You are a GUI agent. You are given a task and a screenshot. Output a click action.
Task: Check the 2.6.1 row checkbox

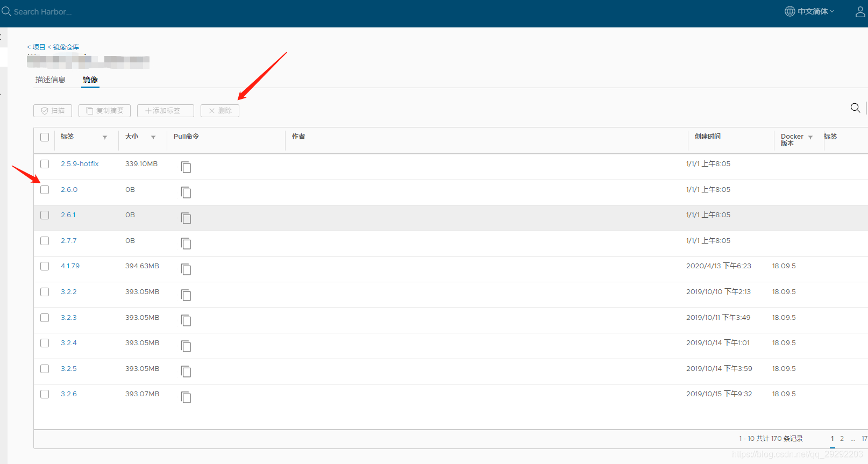click(45, 215)
